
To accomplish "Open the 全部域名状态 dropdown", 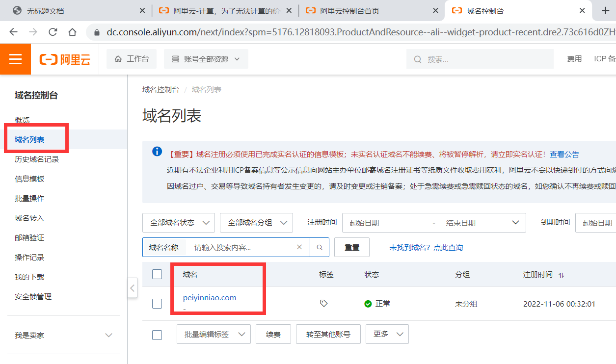I will click(x=177, y=222).
